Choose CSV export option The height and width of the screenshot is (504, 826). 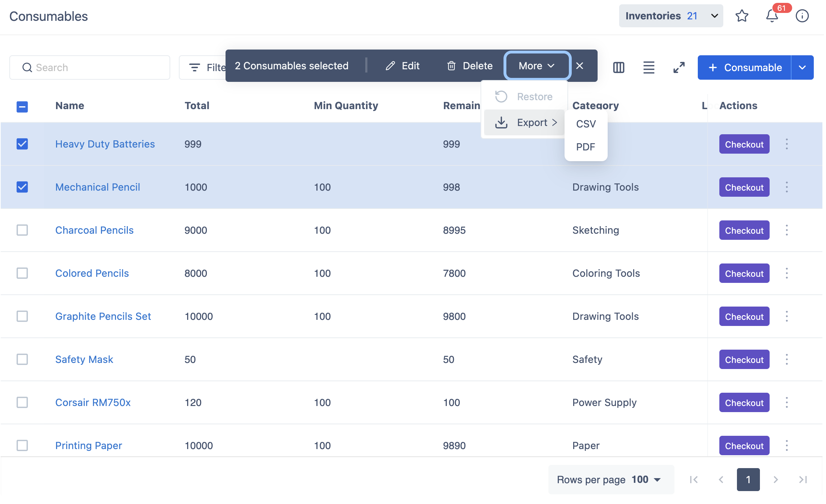[x=586, y=124]
